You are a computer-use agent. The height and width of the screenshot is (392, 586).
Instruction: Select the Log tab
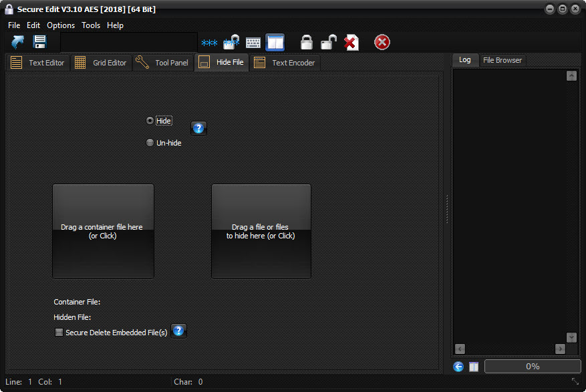pos(465,59)
